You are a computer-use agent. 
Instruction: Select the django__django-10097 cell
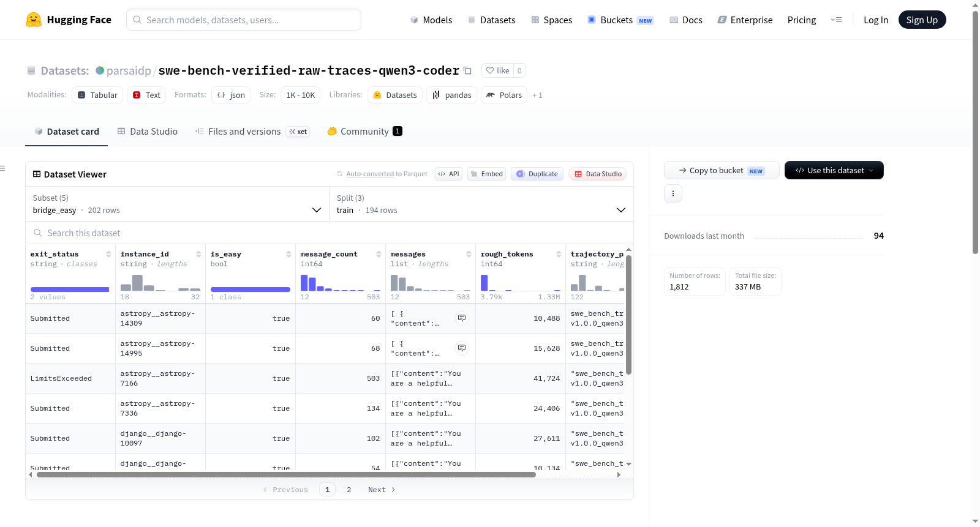point(160,438)
